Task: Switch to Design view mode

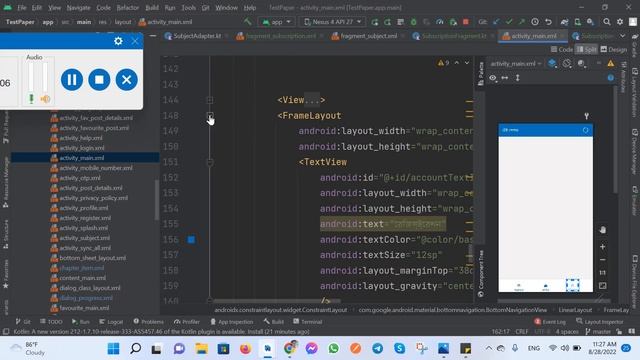Action: [613, 49]
